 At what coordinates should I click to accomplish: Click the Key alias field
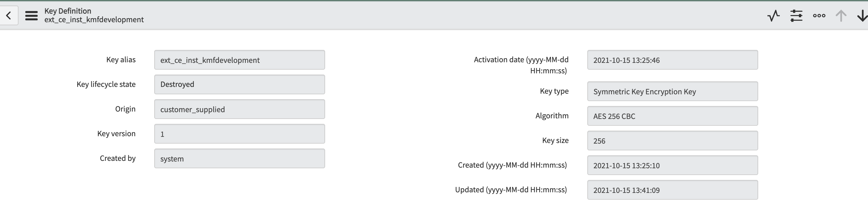point(240,60)
